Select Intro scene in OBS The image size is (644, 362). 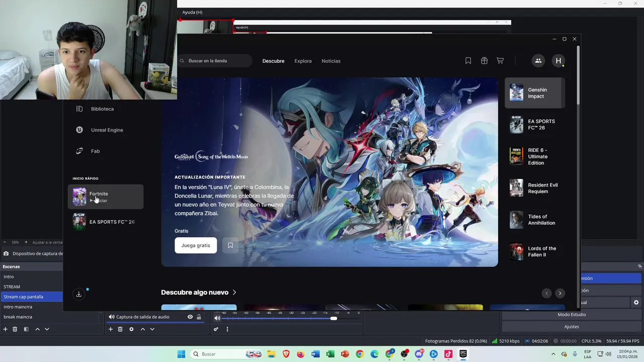pos(31,277)
